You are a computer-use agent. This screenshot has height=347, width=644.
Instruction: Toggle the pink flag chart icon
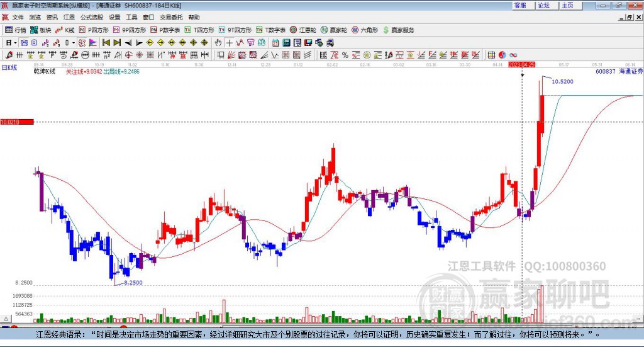[93, 43]
